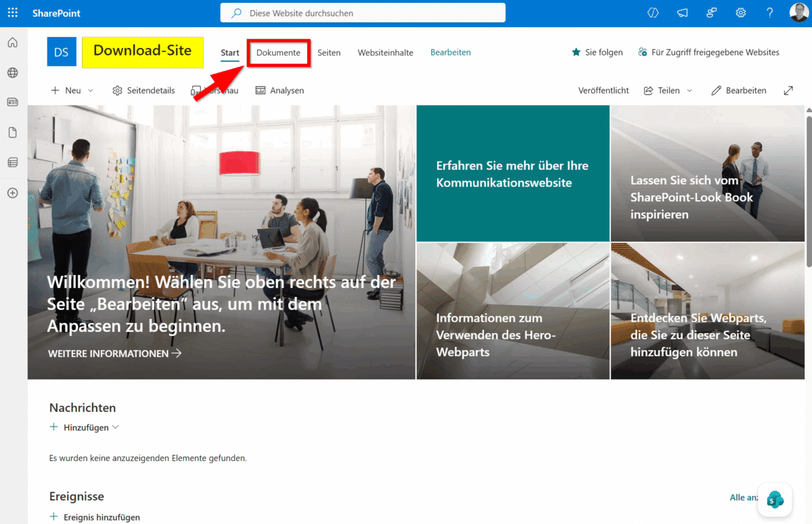Viewport: 812px width, 524px height.
Task: Open My Files icon in left sidebar
Action: (12, 133)
